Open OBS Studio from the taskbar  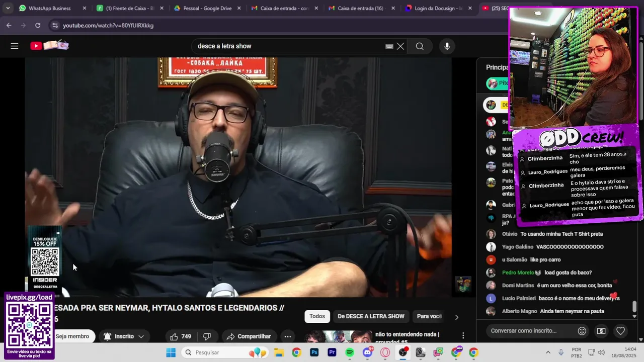[403, 352]
